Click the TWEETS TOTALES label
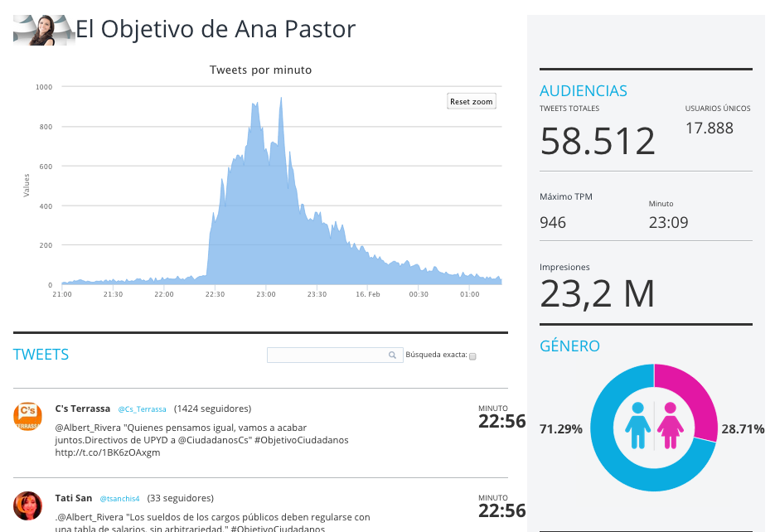The height and width of the screenshot is (532, 775). tap(569, 109)
